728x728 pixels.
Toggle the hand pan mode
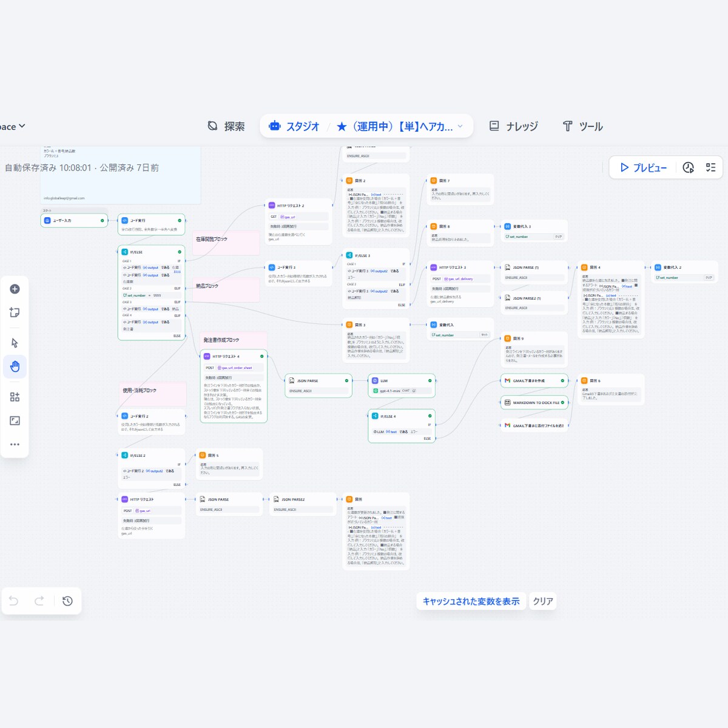[15, 366]
